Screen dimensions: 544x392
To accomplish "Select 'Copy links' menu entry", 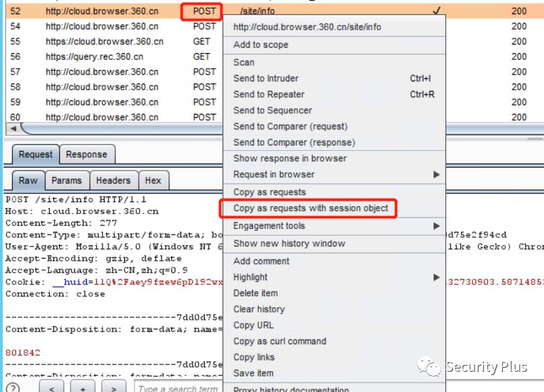I will click(334, 358).
